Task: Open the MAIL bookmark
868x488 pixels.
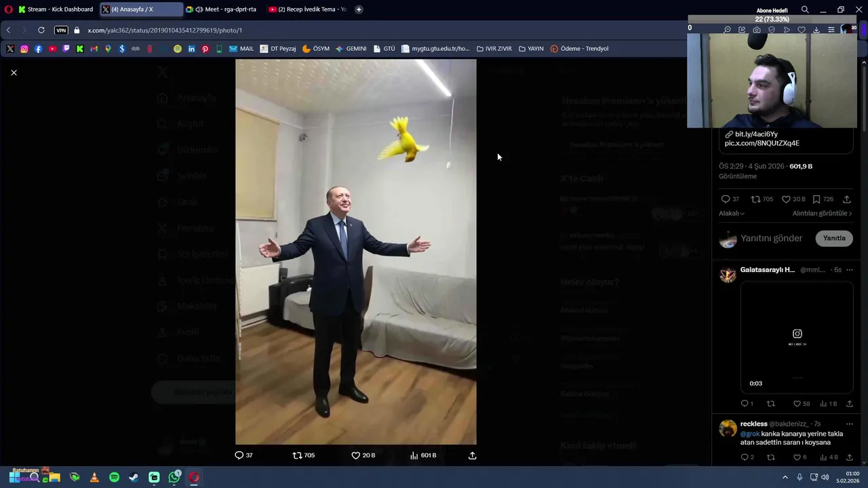Action: [241, 49]
